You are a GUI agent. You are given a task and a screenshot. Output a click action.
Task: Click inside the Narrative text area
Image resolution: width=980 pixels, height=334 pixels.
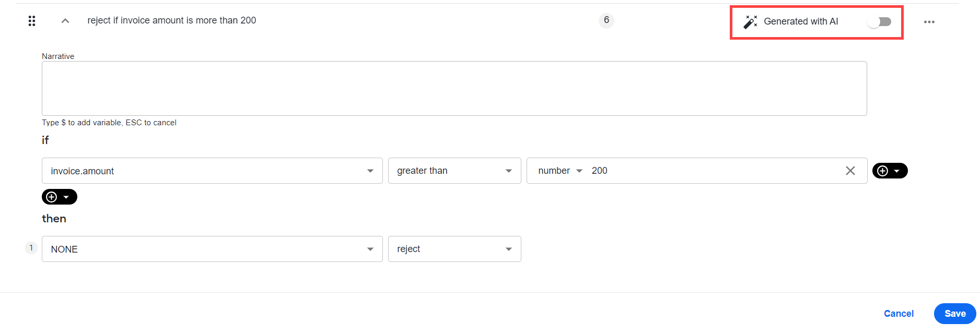coord(454,88)
